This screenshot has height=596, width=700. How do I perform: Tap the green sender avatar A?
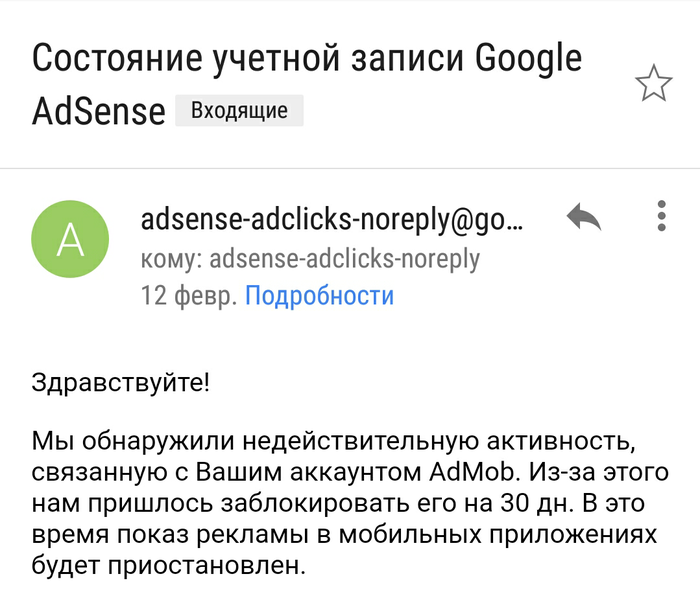pos(70,239)
